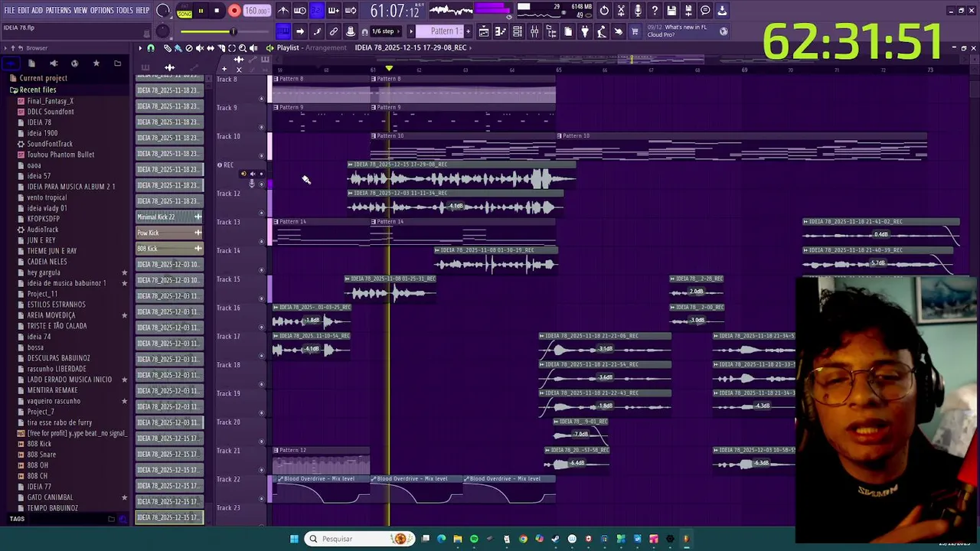Open the Mixer view icon
Screen dimensions: 980x551
click(x=534, y=31)
